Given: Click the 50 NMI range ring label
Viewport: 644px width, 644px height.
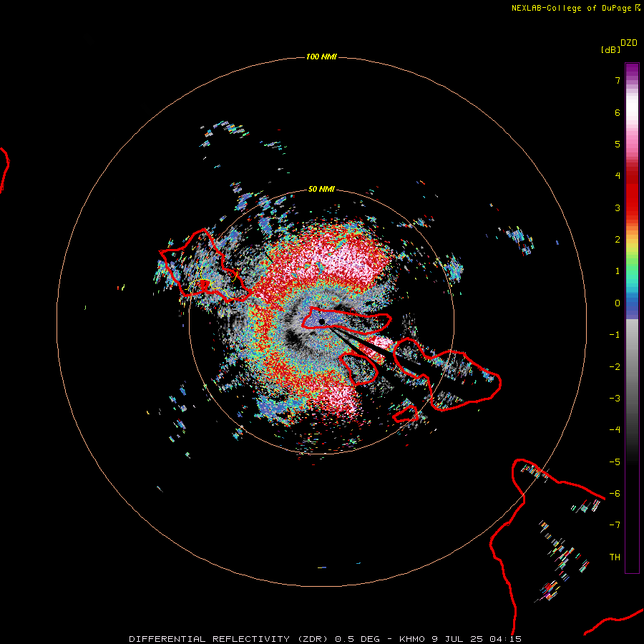Looking at the screenshot, I should click(x=321, y=189).
